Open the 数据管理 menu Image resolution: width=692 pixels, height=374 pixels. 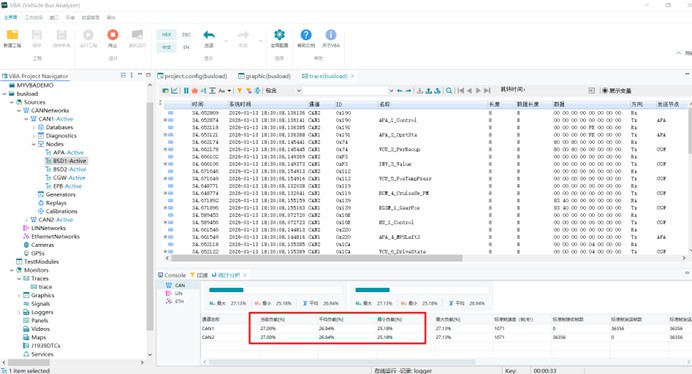tap(90, 18)
